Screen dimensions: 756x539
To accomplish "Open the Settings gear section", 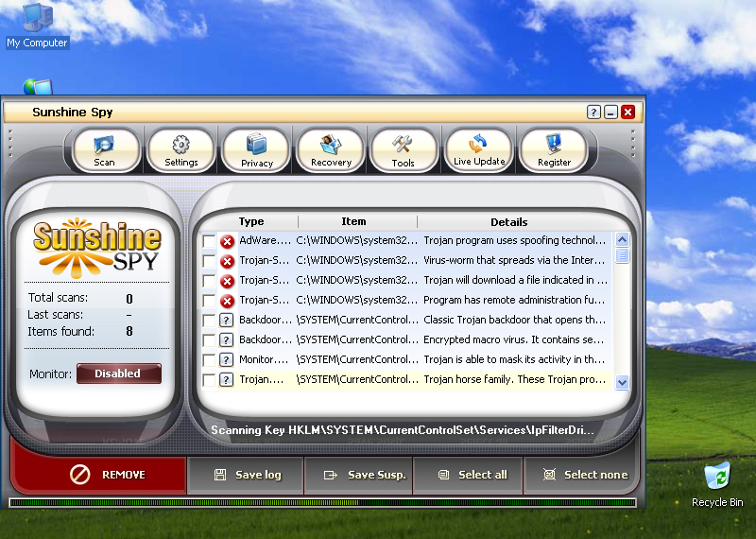I will (181, 150).
